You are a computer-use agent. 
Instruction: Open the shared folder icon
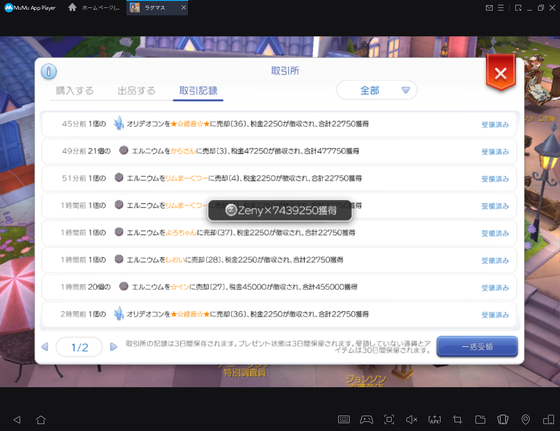coord(480,420)
